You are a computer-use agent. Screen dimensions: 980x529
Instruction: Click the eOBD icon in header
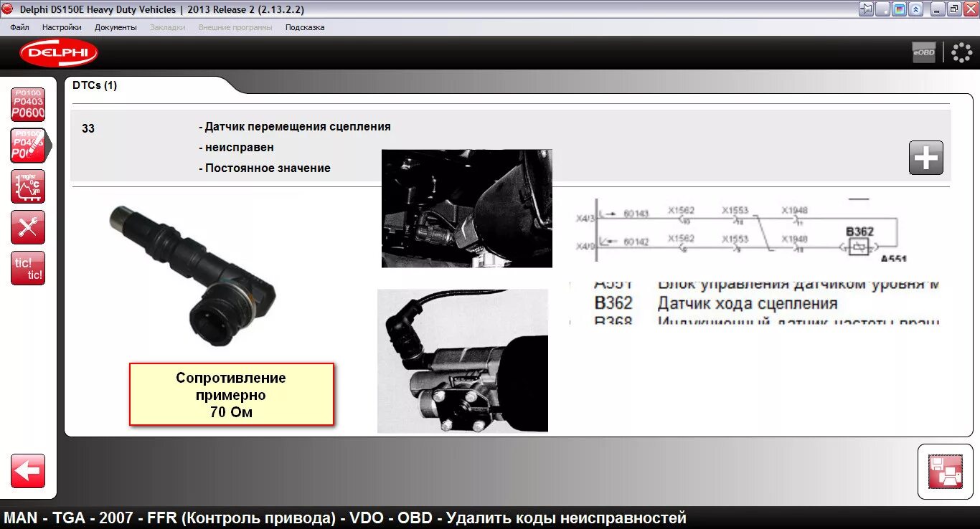click(x=924, y=52)
